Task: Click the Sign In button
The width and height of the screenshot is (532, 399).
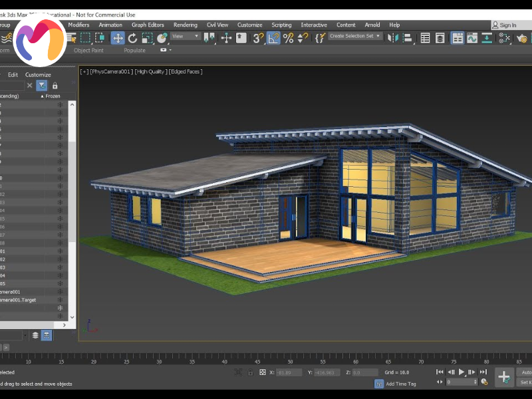Action: click(507, 25)
